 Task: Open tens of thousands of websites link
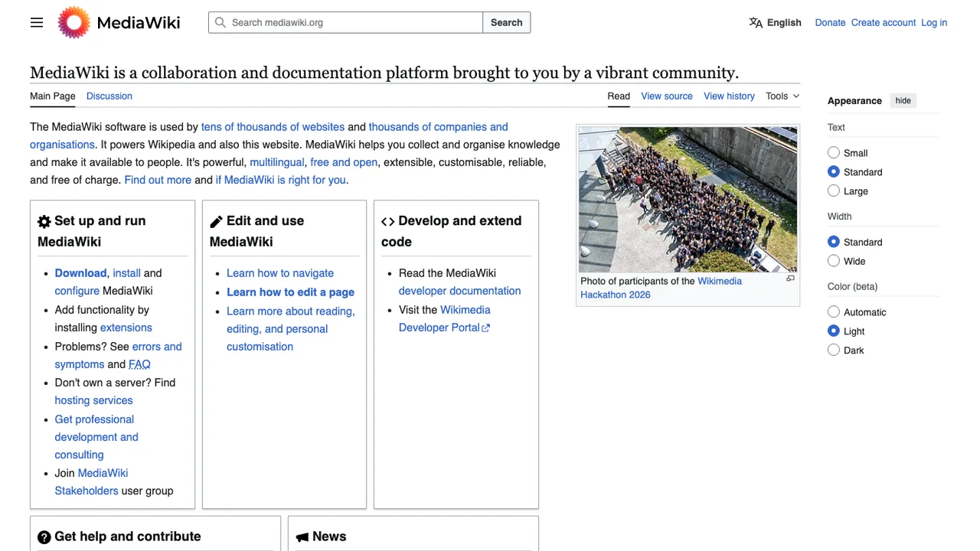273,127
